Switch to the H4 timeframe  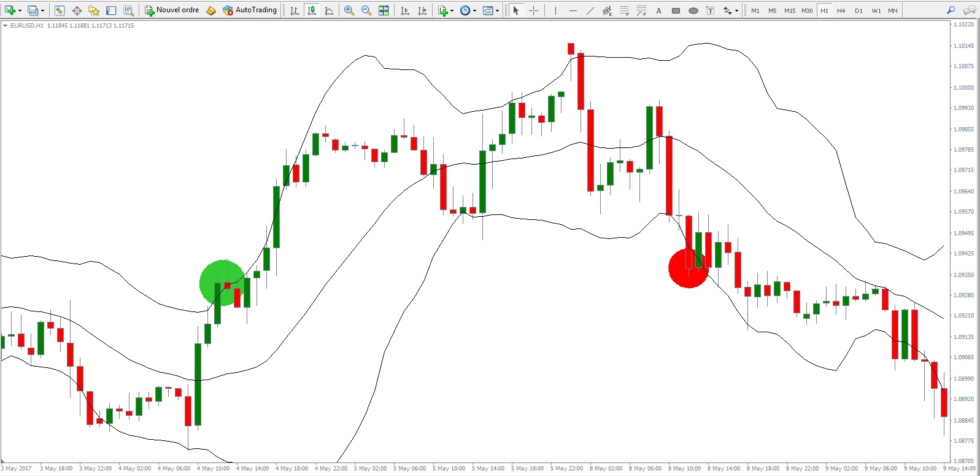(841, 10)
